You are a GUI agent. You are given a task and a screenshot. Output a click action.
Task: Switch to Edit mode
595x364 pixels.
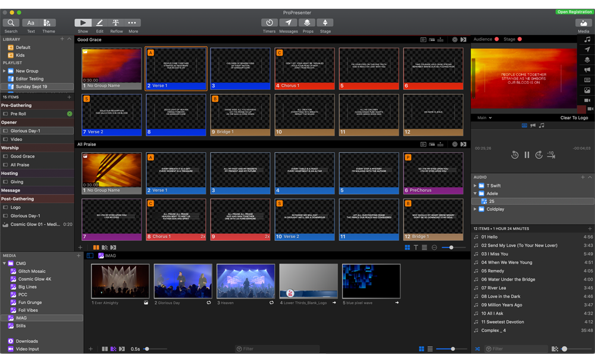click(x=99, y=23)
